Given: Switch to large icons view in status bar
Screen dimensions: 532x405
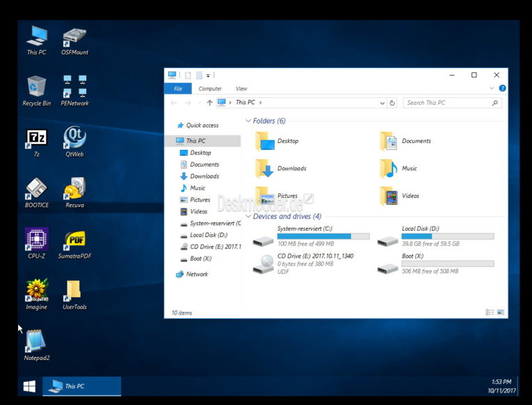Looking at the screenshot, I should pyautogui.click(x=500, y=313).
